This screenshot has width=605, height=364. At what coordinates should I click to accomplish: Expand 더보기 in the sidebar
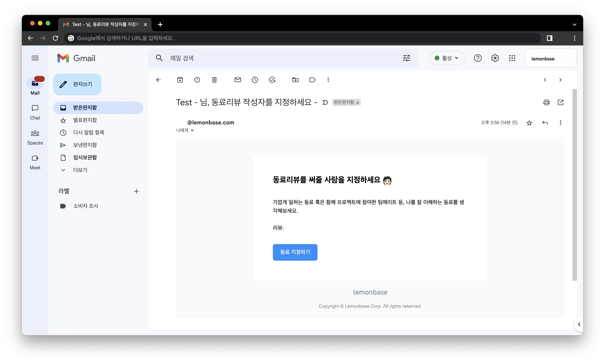[80, 170]
